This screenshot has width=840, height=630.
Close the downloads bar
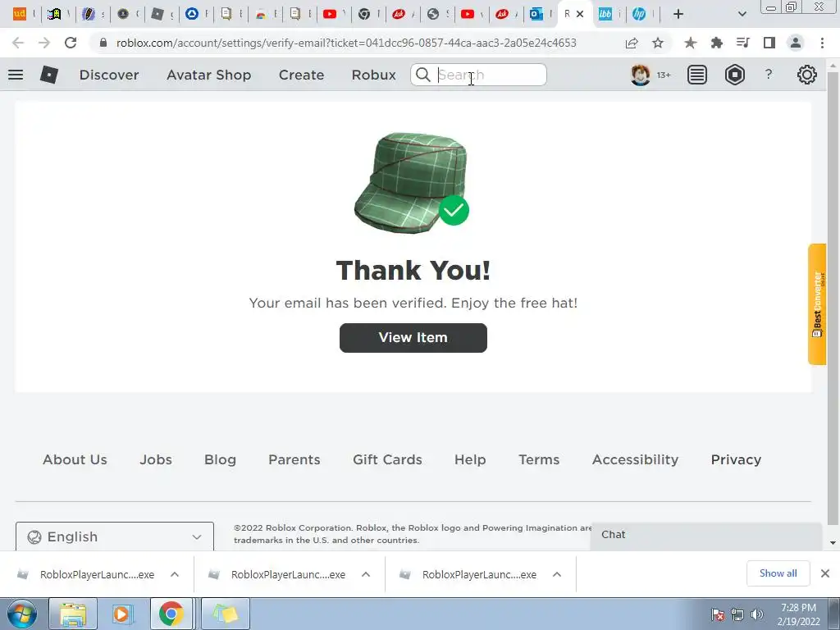825,573
